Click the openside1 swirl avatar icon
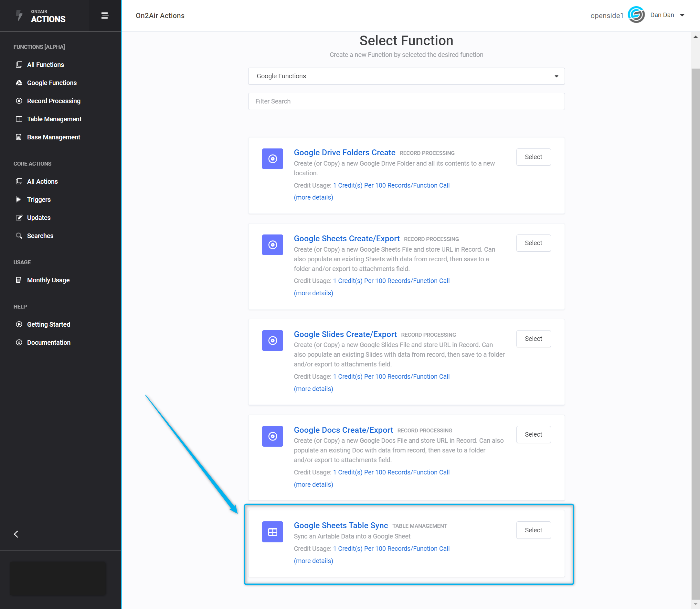 (x=636, y=15)
